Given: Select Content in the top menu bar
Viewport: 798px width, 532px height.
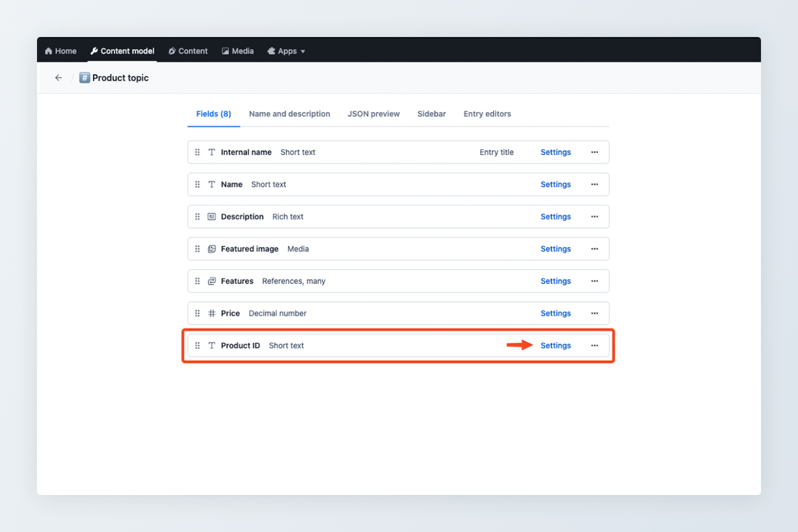Looking at the screenshot, I should click(x=188, y=51).
